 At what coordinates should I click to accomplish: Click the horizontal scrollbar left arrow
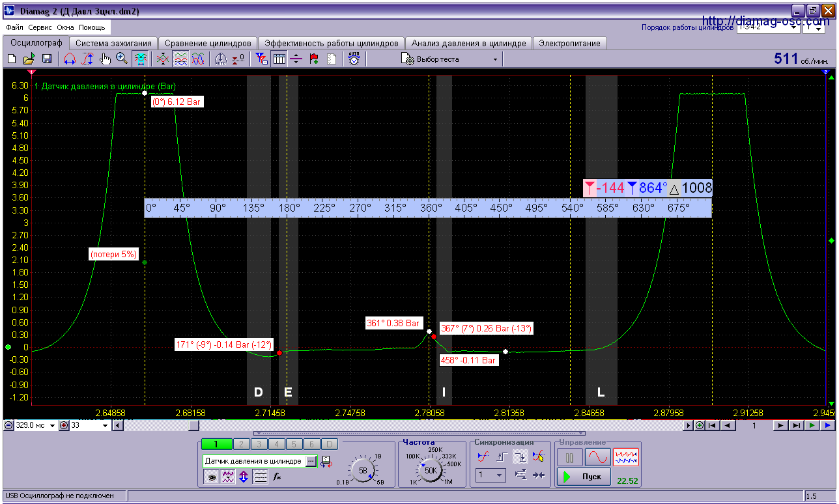[x=117, y=425]
